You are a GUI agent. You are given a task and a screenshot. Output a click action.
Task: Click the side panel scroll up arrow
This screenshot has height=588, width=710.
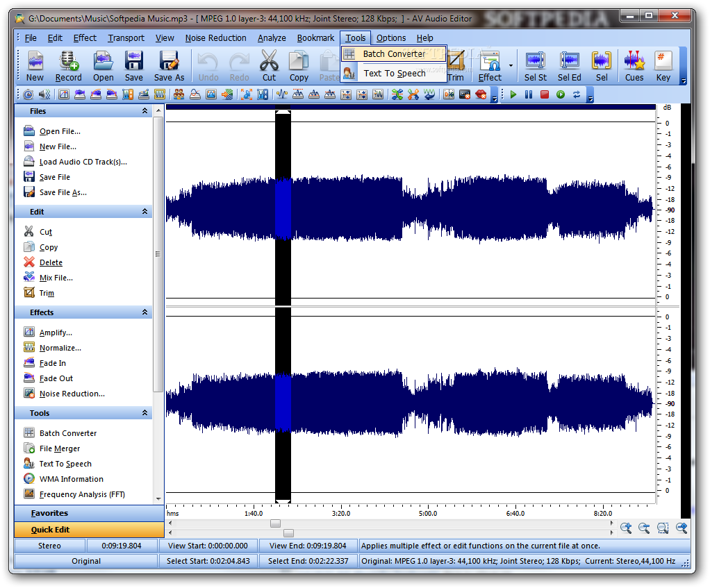158,110
